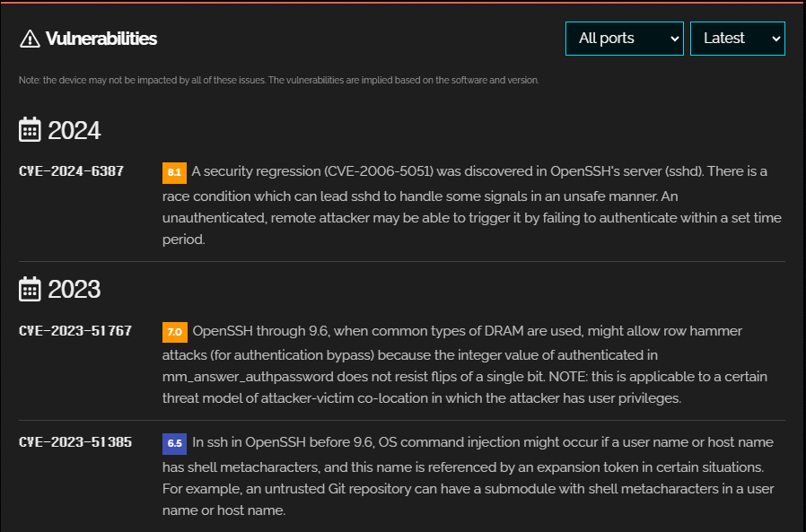Click the 2024 year heading

click(x=74, y=131)
